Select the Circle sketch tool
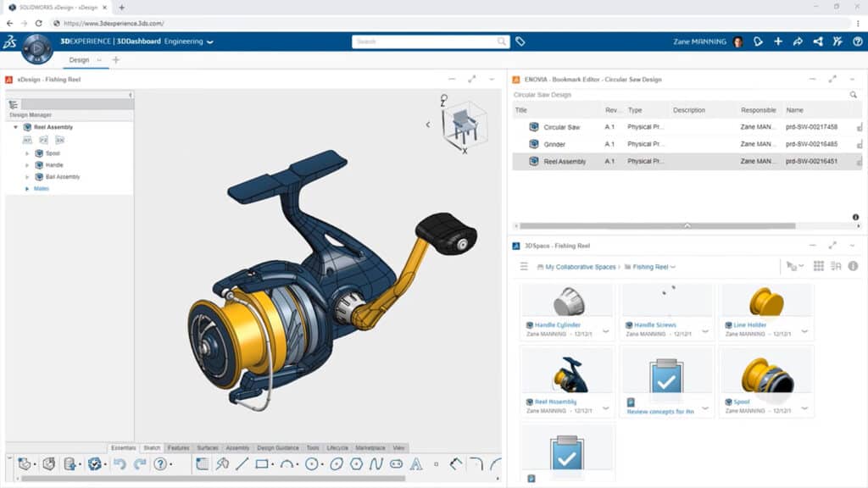The height and width of the screenshot is (488, 868). pos(312,463)
